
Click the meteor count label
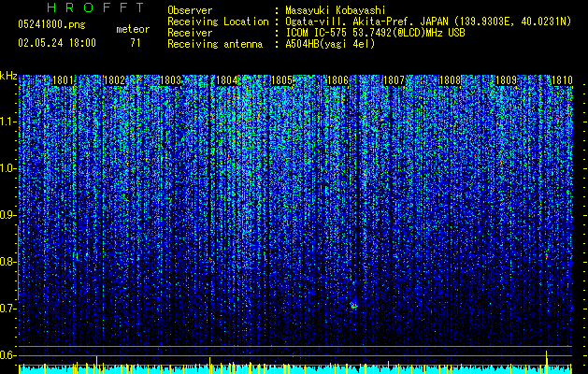133,29
